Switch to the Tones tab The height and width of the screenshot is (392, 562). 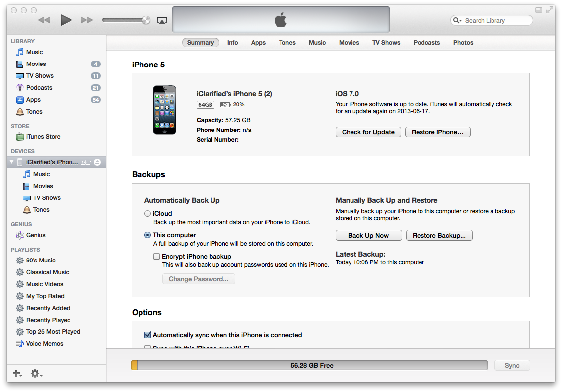[287, 43]
